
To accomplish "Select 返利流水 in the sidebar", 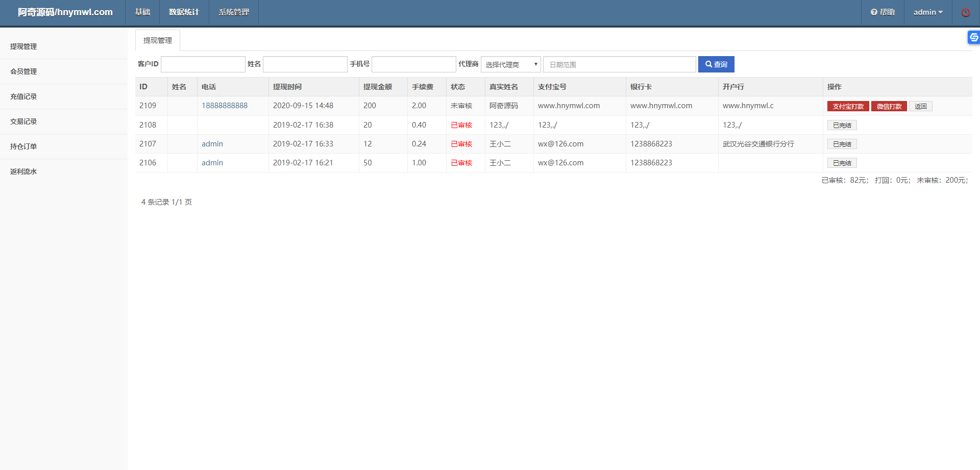I will coord(23,171).
